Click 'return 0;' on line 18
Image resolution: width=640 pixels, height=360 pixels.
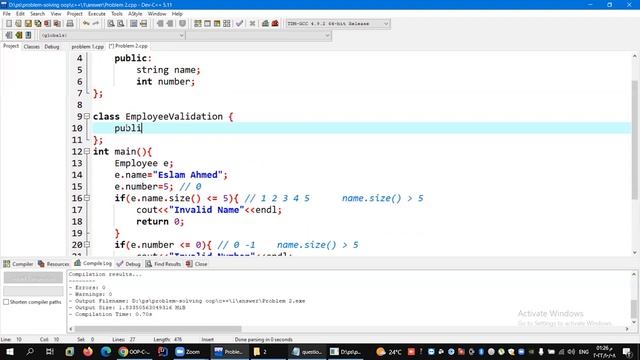(160, 221)
